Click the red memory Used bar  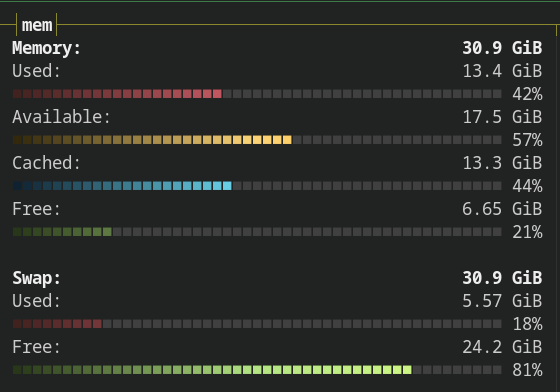[257, 94]
